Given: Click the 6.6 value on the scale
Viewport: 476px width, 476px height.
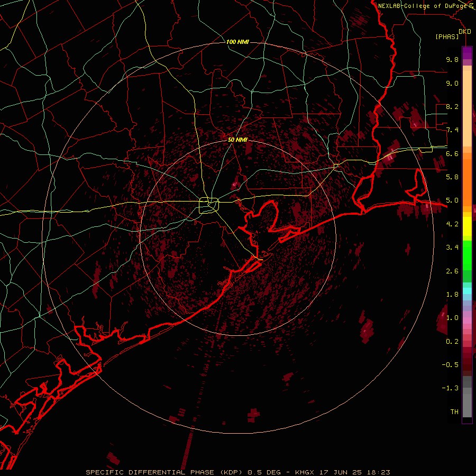Looking at the screenshot, I should [452, 153].
